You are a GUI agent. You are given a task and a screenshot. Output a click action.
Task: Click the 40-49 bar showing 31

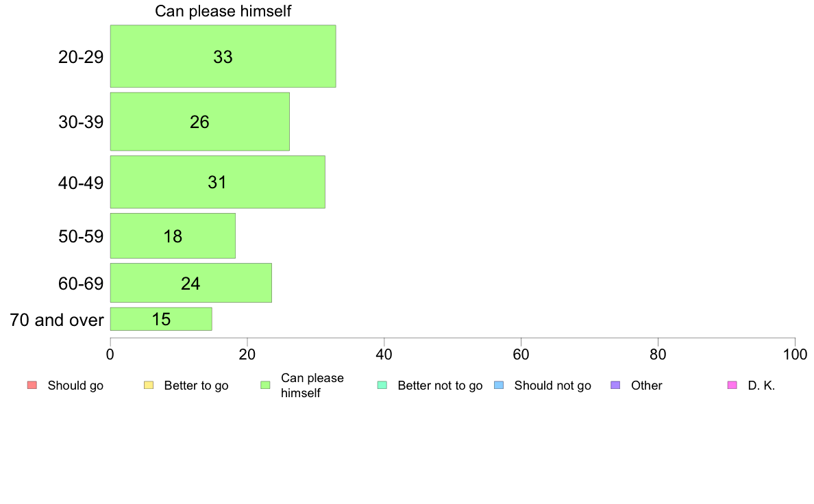(x=217, y=182)
